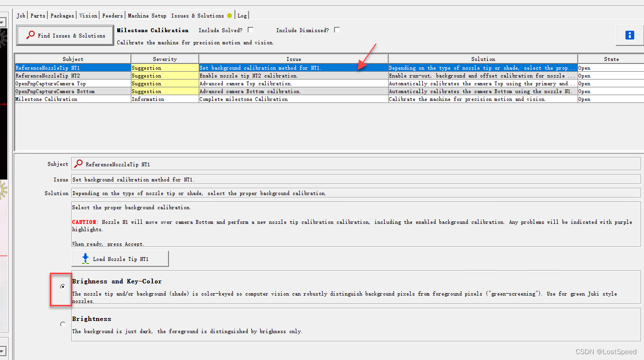Click 'Advanced camera Bottom calibration.' cell
The width and height of the screenshot is (644, 360).
click(x=293, y=92)
